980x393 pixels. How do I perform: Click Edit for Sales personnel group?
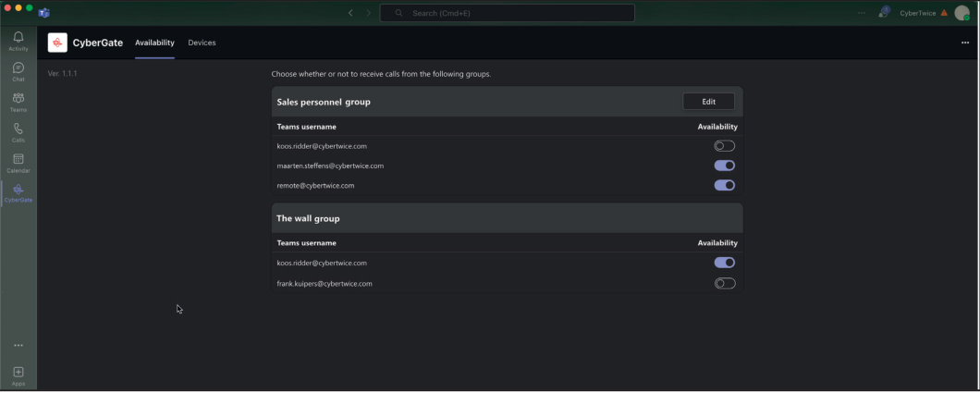point(708,102)
